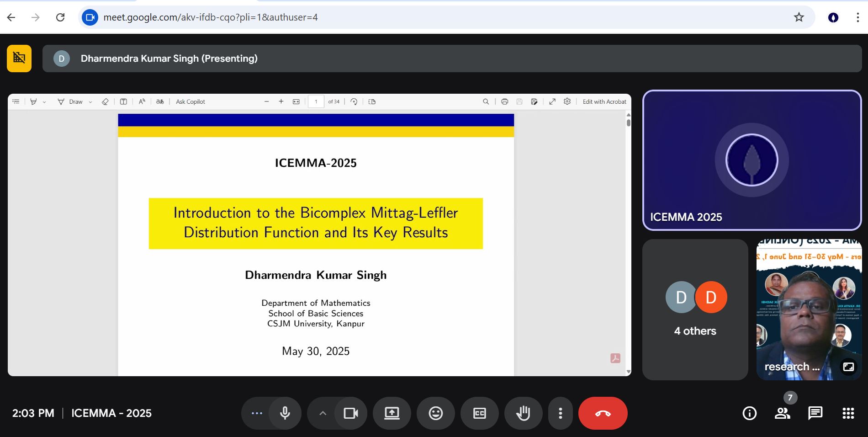Expand the highlight tool options arrow

pos(44,102)
